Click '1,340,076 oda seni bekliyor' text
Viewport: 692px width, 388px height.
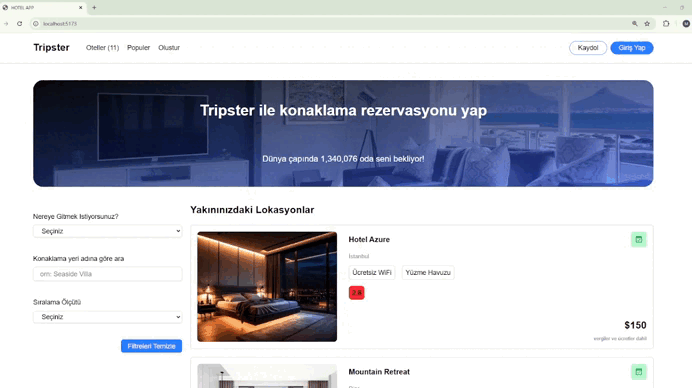point(372,159)
